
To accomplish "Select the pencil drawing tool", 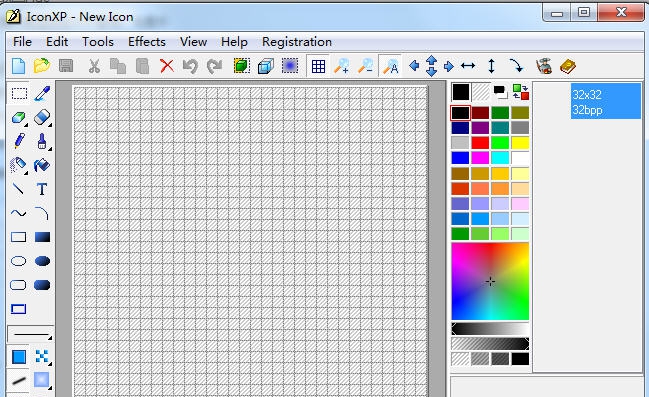I will click(19, 141).
